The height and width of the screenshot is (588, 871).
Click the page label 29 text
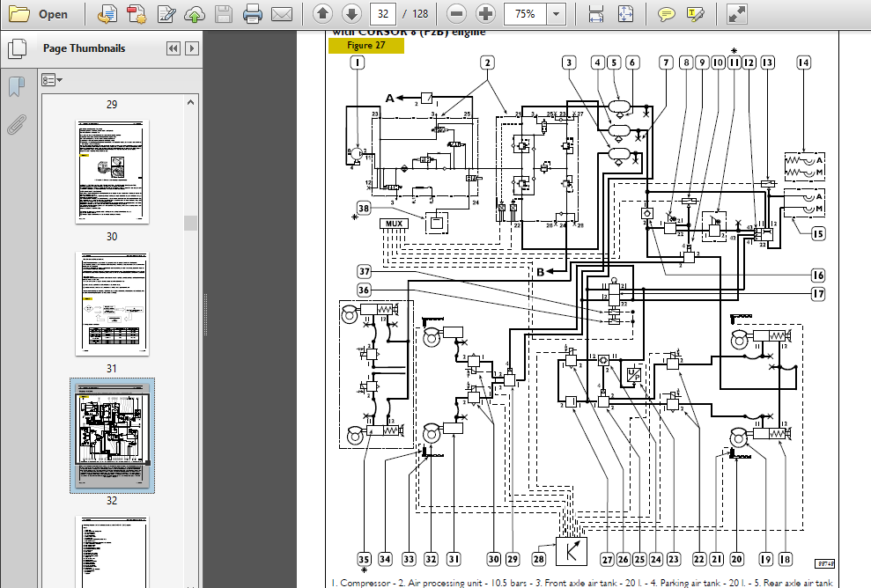pos(112,105)
